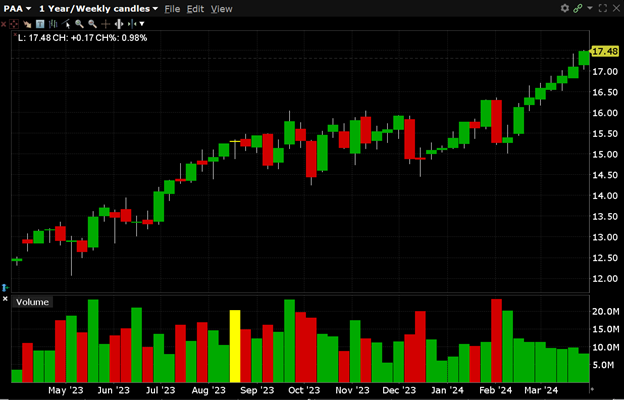Click the blue arrow icon at left edge
Viewport: 624px width, 400px height.
[x=5, y=287]
